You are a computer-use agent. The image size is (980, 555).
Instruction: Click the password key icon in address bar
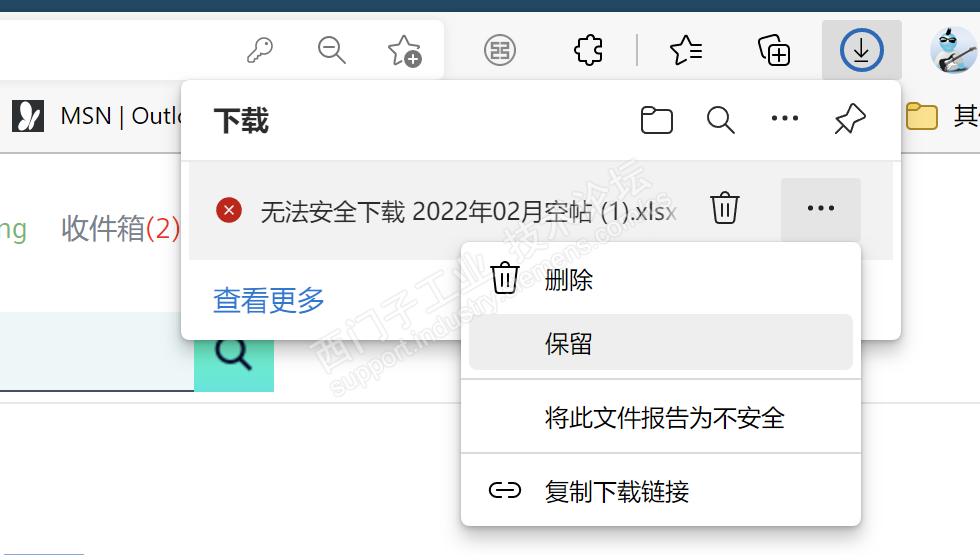pos(260,50)
